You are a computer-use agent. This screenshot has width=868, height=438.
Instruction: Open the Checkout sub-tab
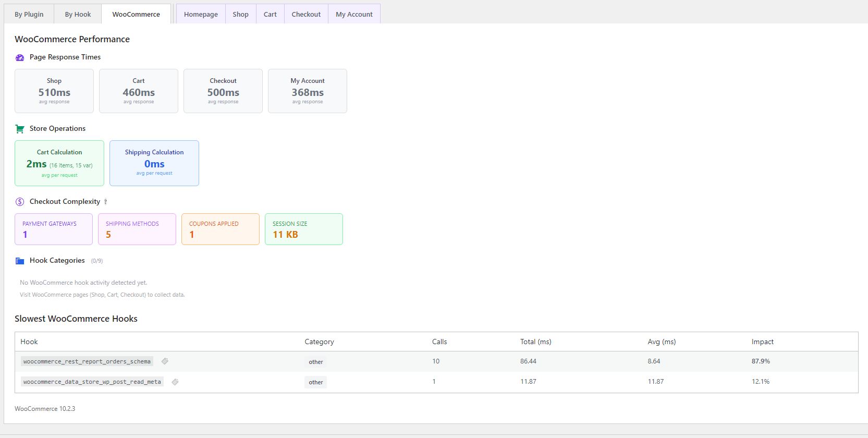[306, 14]
